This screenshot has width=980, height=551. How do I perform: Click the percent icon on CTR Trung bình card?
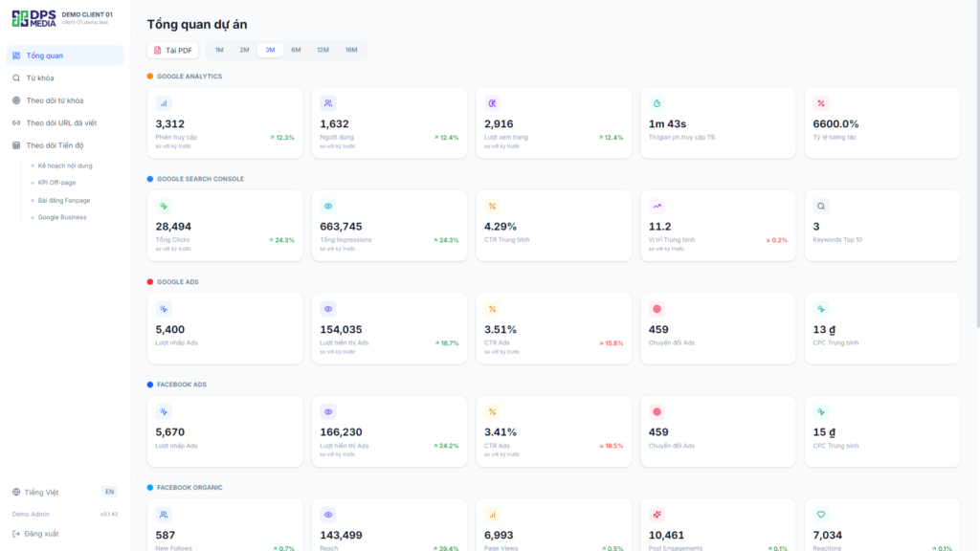click(x=493, y=207)
